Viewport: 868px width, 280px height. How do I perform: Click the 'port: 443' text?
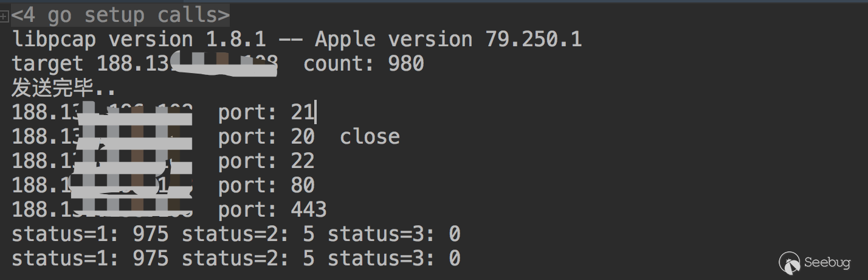pos(272,210)
